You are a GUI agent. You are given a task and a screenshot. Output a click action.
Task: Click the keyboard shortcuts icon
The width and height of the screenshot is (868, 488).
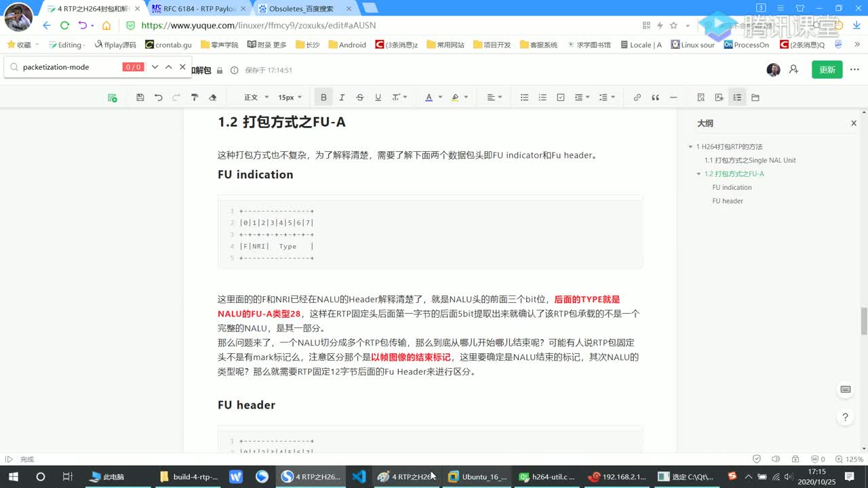846,389
